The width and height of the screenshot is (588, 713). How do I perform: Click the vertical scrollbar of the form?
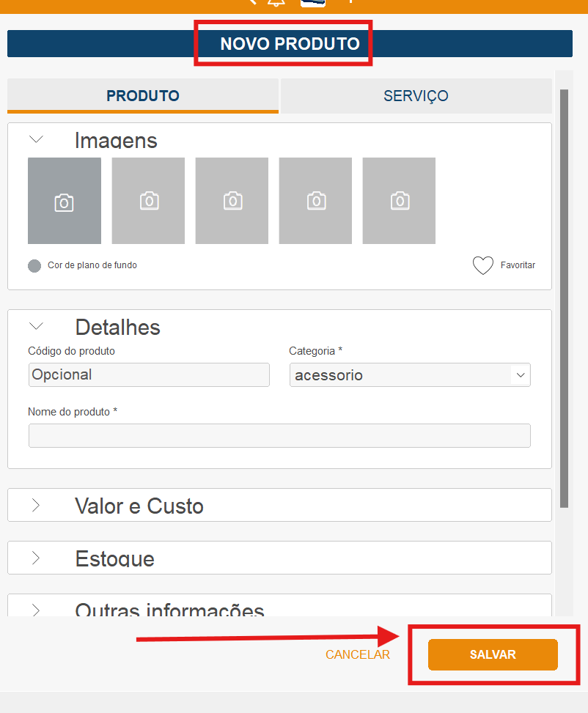tap(564, 293)
